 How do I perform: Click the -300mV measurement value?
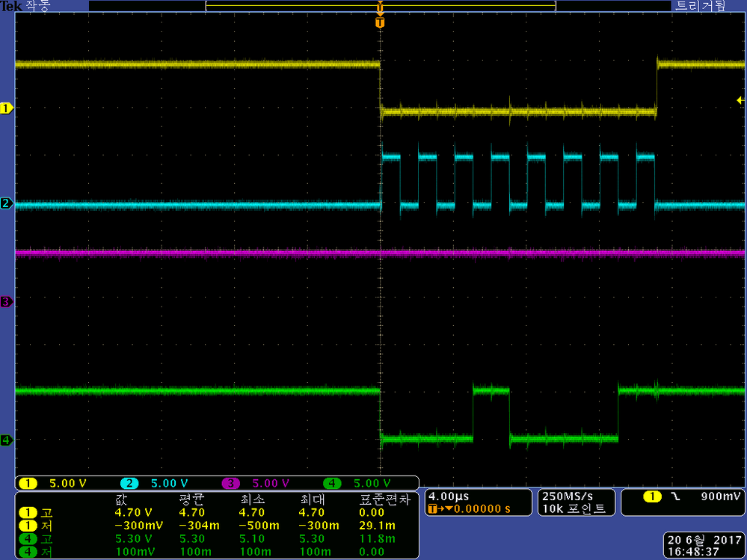click(139, 526)
